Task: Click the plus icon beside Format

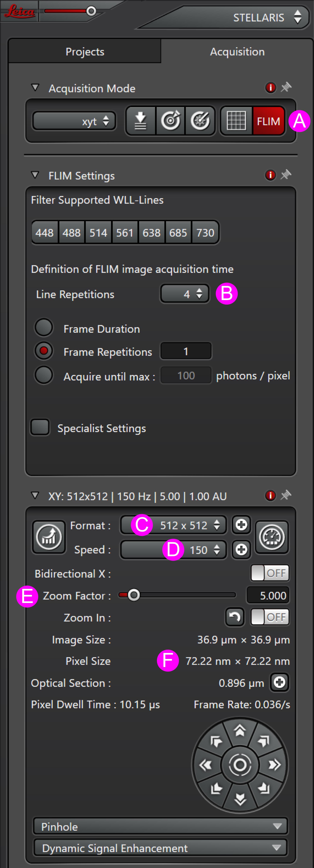Action: (241, 525)
